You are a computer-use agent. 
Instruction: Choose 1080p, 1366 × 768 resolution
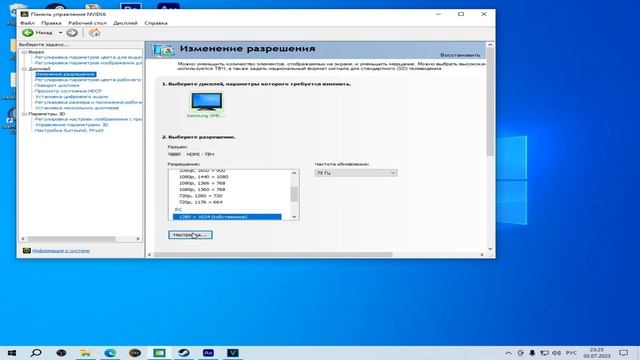coord(202,183)
